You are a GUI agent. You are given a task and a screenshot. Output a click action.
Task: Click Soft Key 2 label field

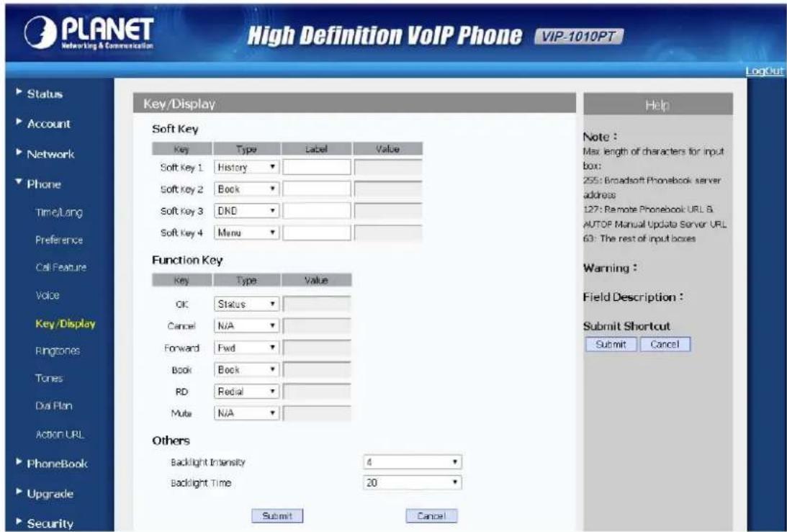pos(317,189)
